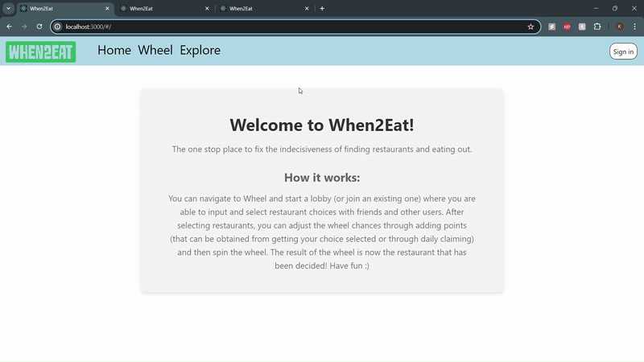This screenshot has width=644, height=362.
Task: Reload the current page
Action: click(x=39, y=27)
